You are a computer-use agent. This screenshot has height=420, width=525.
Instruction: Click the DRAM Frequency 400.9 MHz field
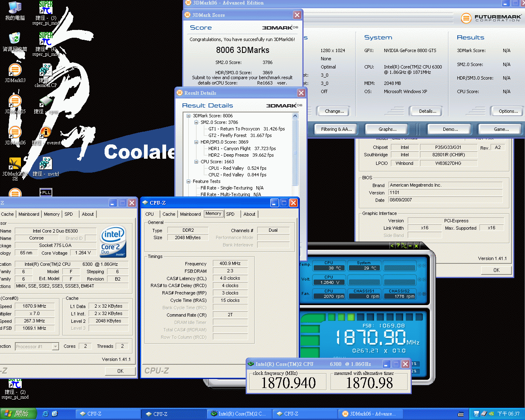230,264
